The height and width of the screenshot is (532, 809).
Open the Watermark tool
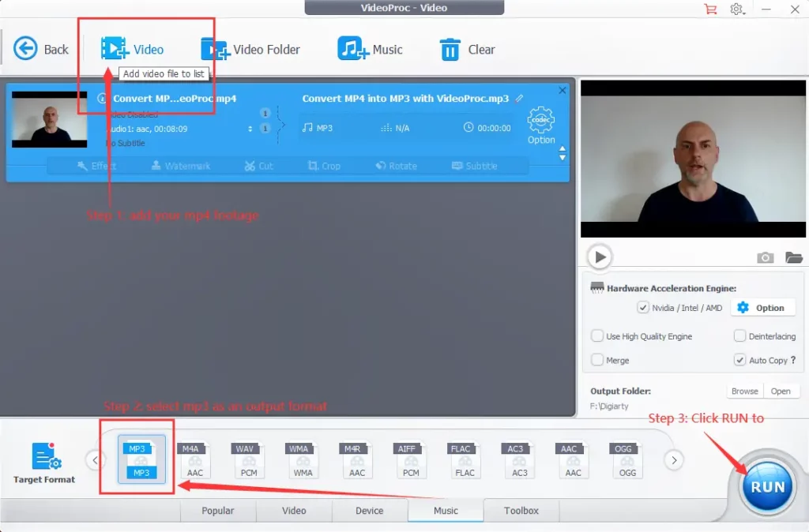pos(181,166)
